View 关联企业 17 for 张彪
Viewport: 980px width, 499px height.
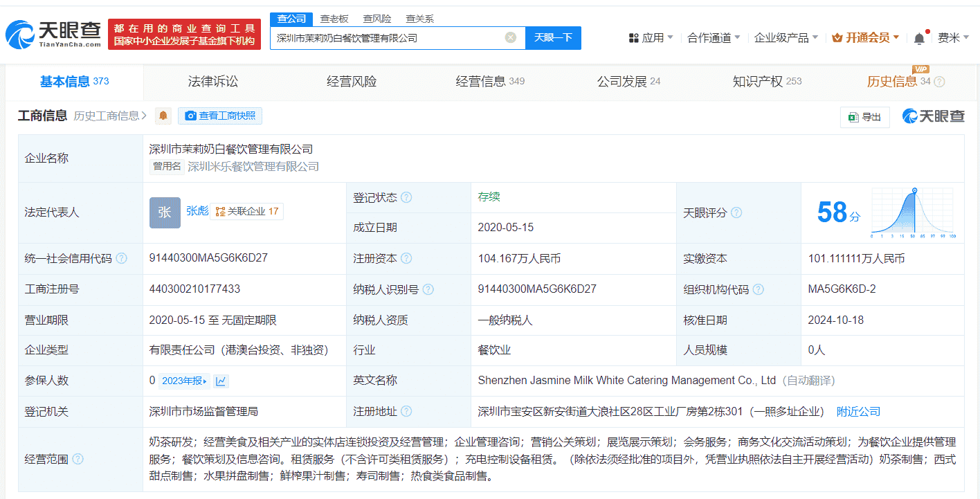tap(247, 211)
